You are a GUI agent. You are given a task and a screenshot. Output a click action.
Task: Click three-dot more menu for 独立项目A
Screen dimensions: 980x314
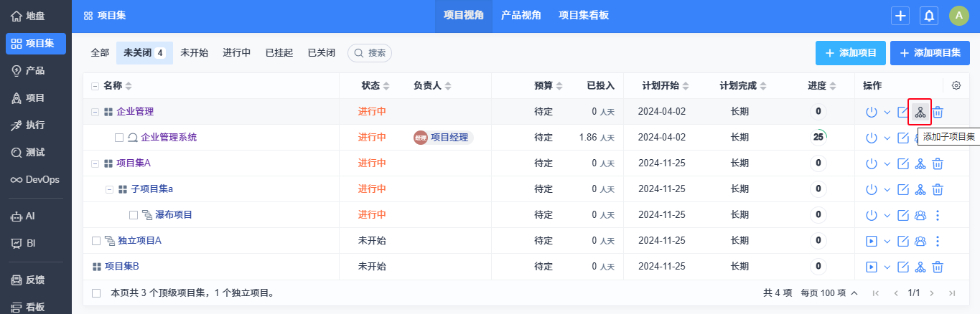pyautogui.click(x=937, y=241)
